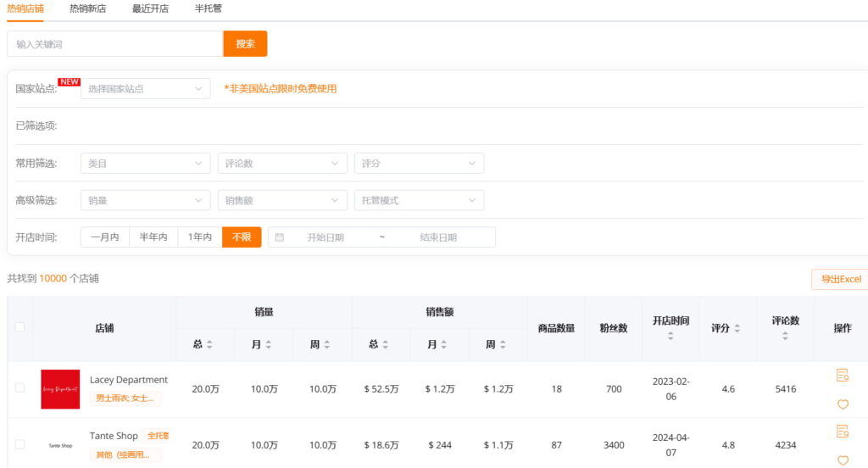This screenshot has width=868, height=468.
Task: Select 一月内 opening time option
Action: (104, 237)
